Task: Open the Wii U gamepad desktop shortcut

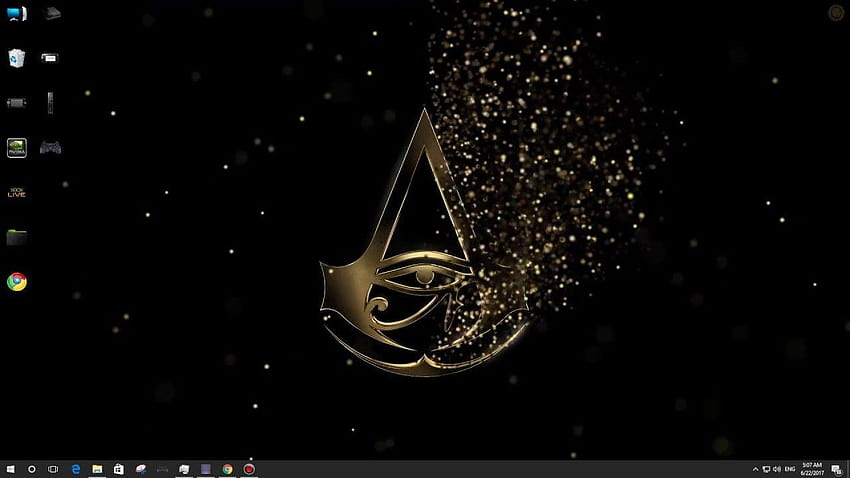Action: pos(49,58)
